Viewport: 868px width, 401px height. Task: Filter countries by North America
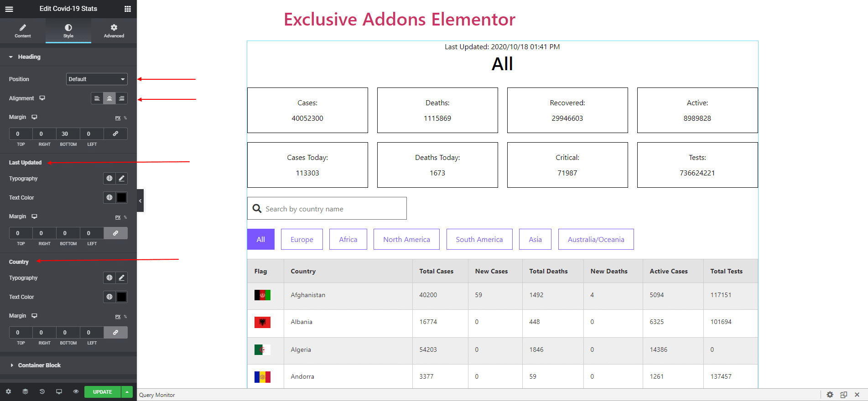[x=406, y=239]
